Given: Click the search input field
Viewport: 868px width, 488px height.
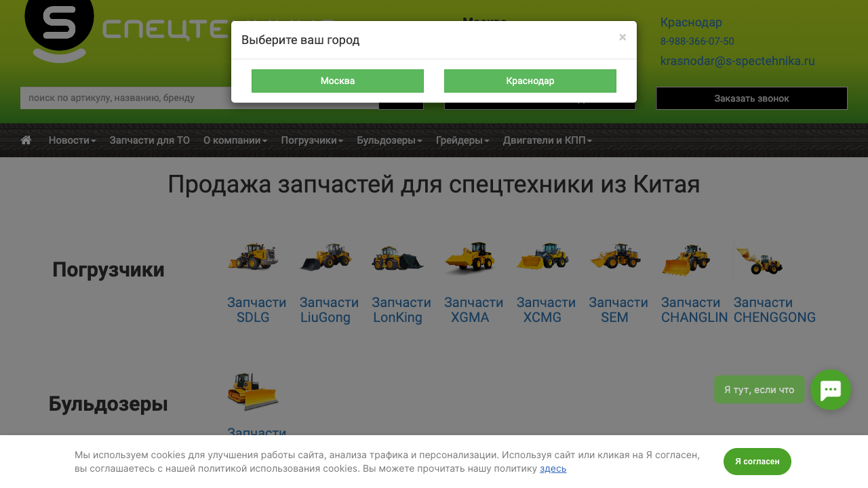Looking at the screenshot, I should (x=199, y=98).
